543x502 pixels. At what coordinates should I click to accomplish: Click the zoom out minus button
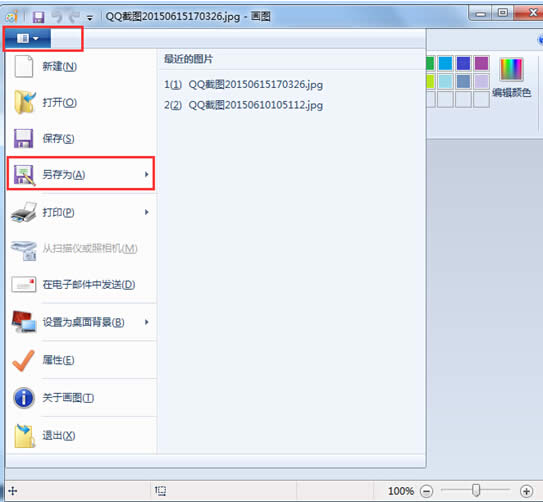(427, 491)
